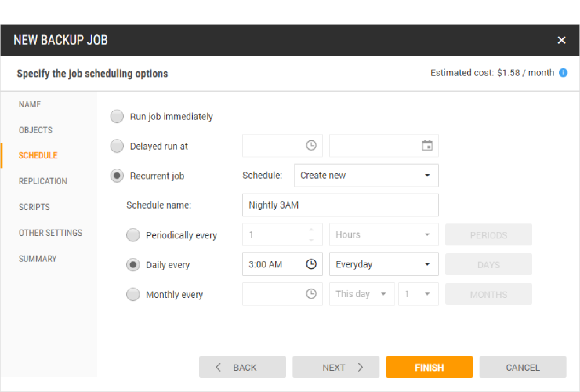The image size is (580, 392).
Task: Click the clock icon in Monthly every field
Action: click(x=311, y=294)
